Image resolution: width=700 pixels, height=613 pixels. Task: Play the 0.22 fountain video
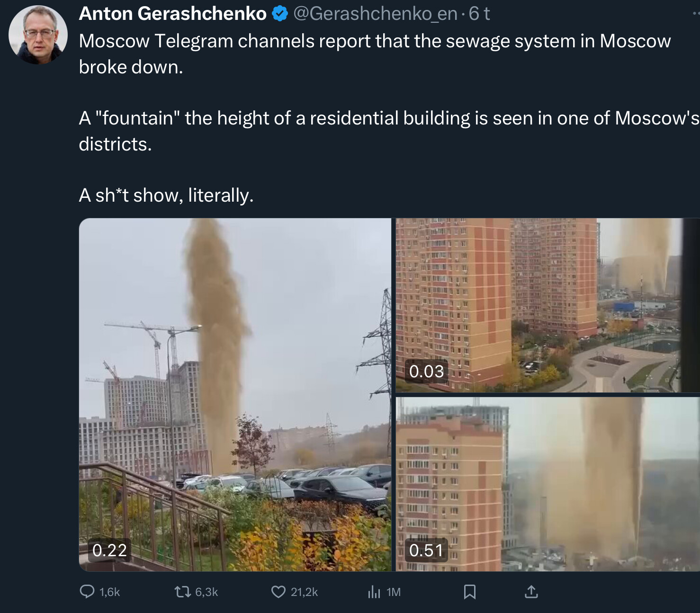(x=235, y=395)
